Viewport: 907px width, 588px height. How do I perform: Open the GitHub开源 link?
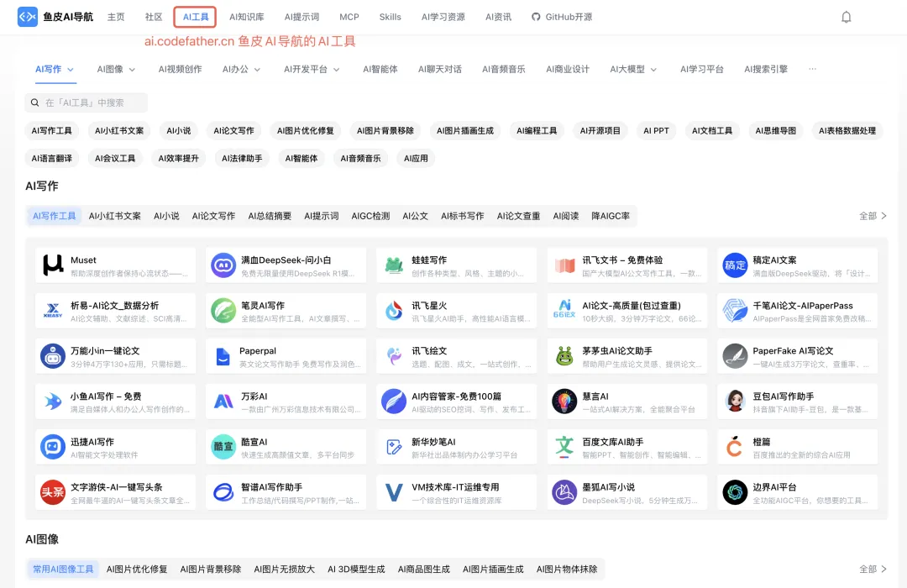[x=561, y=16]
